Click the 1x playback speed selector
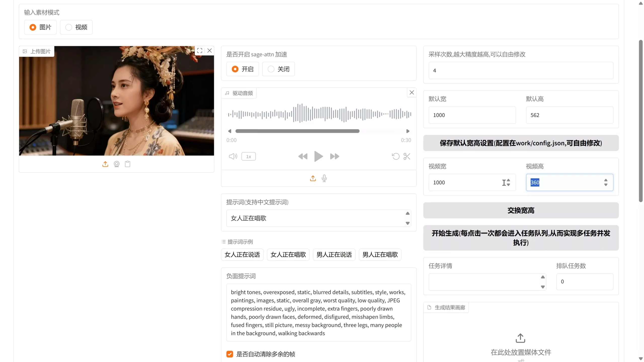Screen dimensions: 644x362 248,156
